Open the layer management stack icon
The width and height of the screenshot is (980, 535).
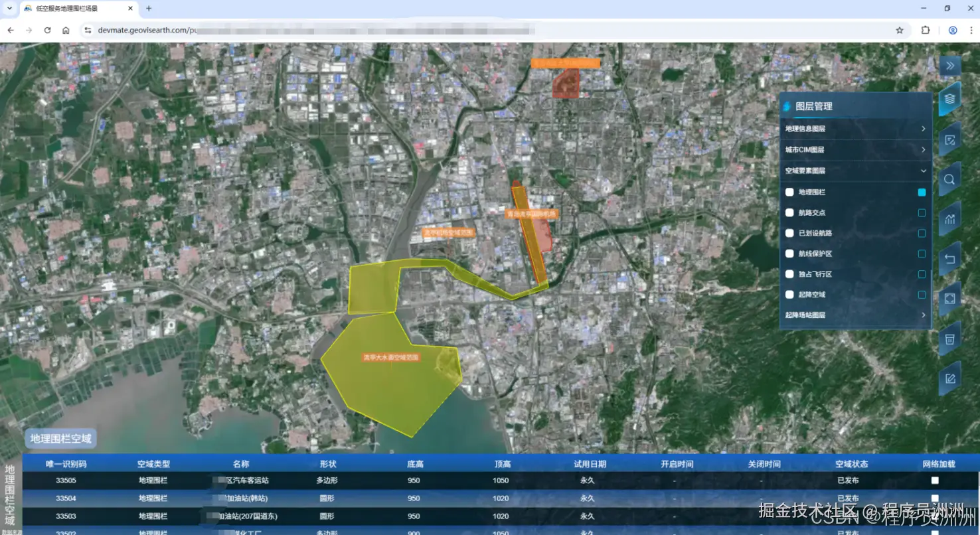click(950, 99)
